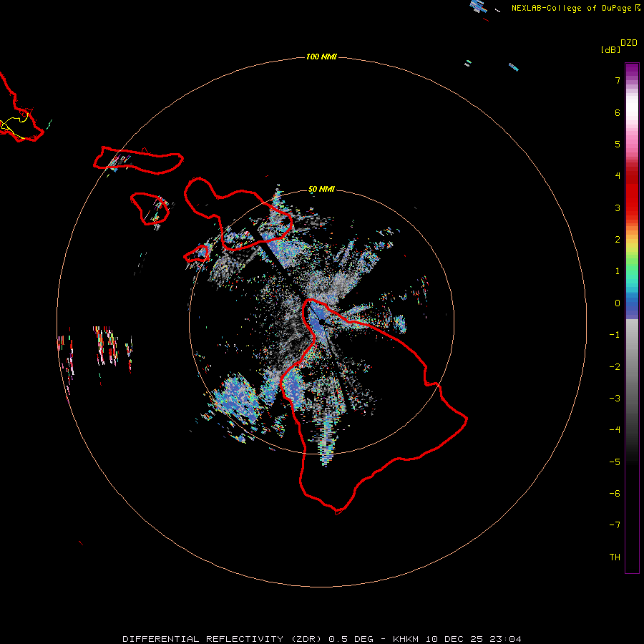Click the DZD colorbar title label
This screenshot has width=644, height=644.
pos(629,43)
